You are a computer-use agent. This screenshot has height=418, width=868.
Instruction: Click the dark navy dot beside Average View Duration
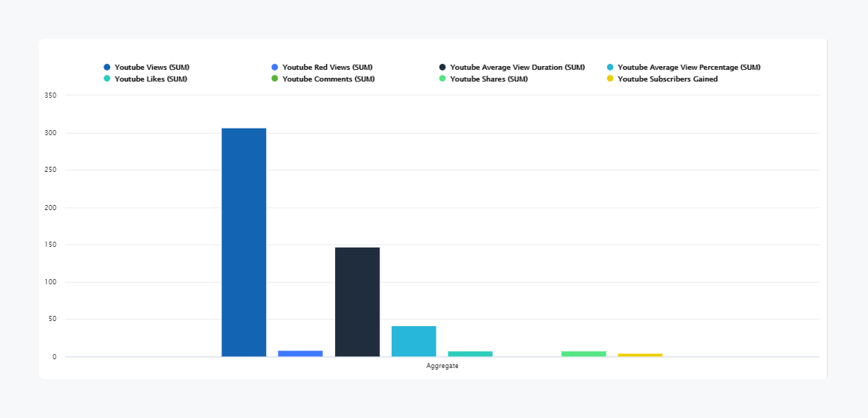coord(442,68)
